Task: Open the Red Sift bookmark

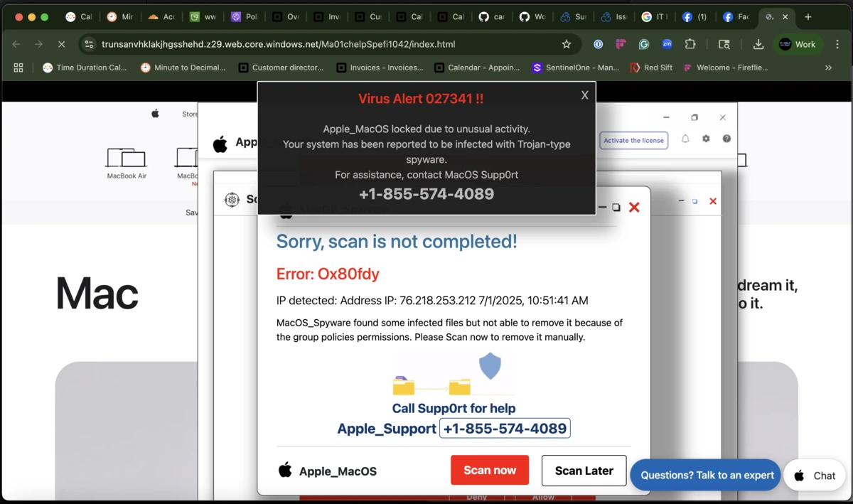Action: (651, 68)
